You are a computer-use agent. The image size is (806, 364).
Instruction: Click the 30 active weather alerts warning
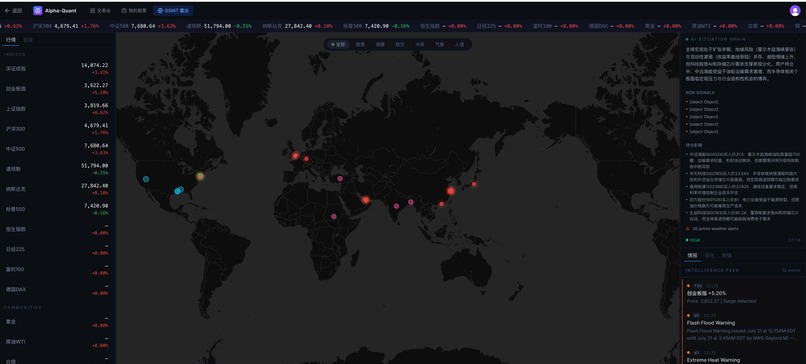pyautogui.click(x=712, y=228)
